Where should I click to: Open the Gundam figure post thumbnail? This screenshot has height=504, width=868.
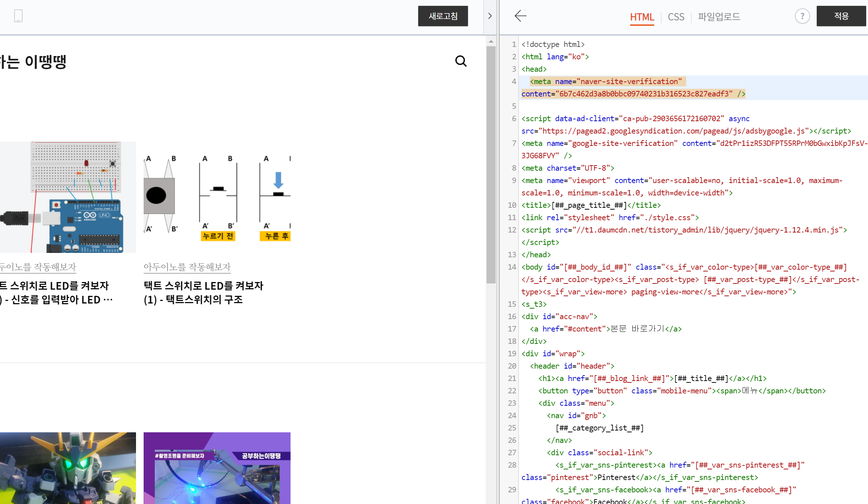tap(68, 468)
